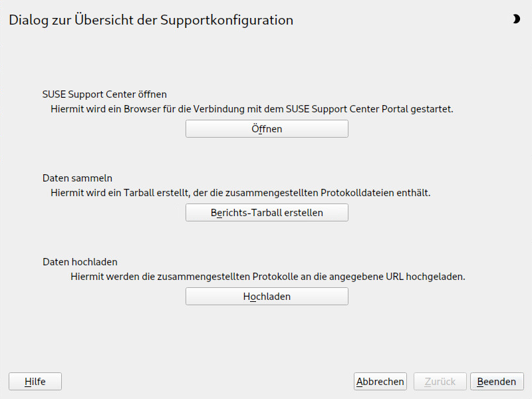
Task: Create the report via Berichts-Tarball erstellen
Action: [267, 212]
